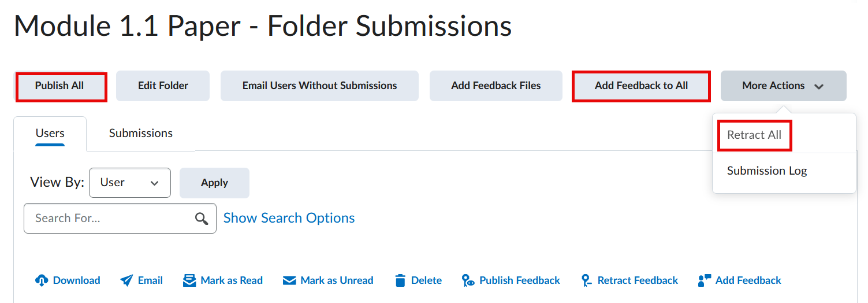
Task: Choose Retract All from the menu
Action: 754,135
